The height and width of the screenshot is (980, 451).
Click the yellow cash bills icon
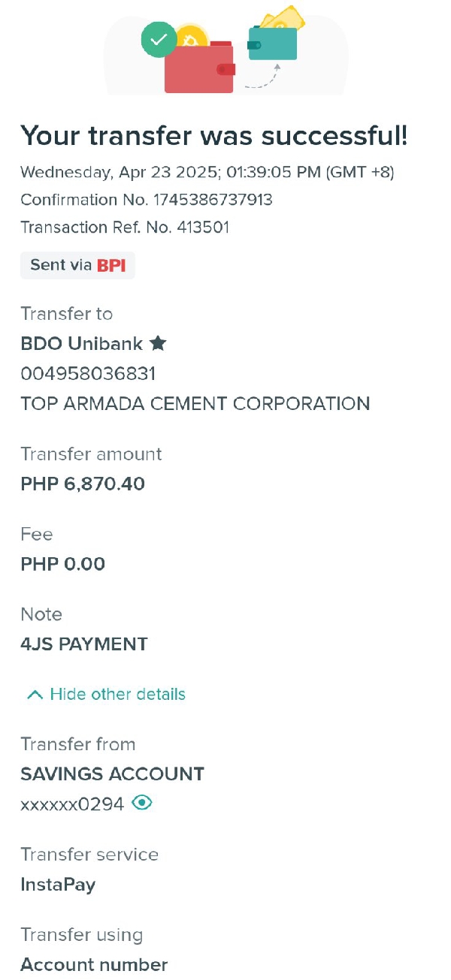coord(283,17)
